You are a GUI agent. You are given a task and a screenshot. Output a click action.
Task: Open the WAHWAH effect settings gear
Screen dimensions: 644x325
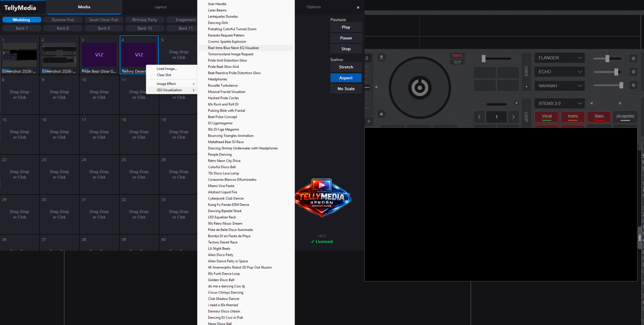pos(633,85)
